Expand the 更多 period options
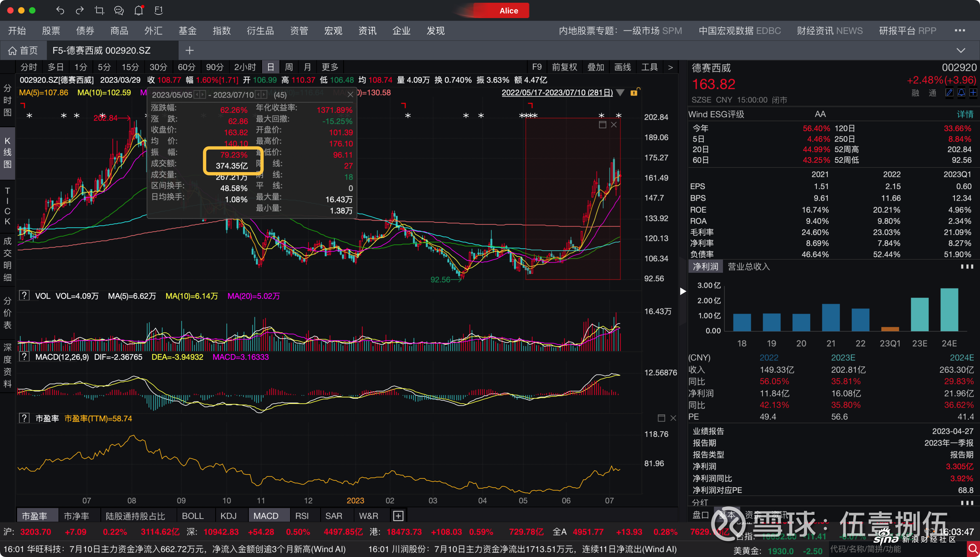Screen dimensions: 980x557 pyautogui.click(x=330, y=67)
